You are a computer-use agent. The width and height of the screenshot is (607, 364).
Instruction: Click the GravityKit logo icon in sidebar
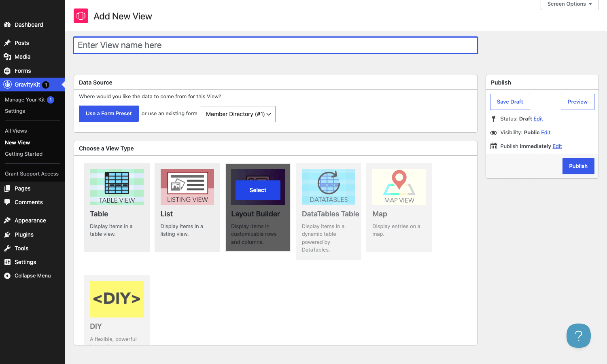[x=7, y=85]
